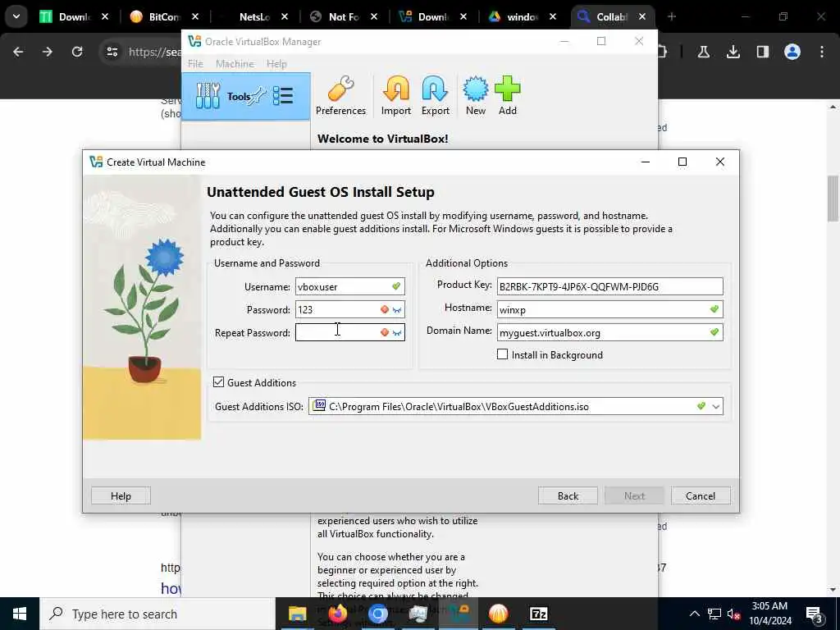
Task: Select the Tools item in VirtualBox Manager
Action: [246, 97]
